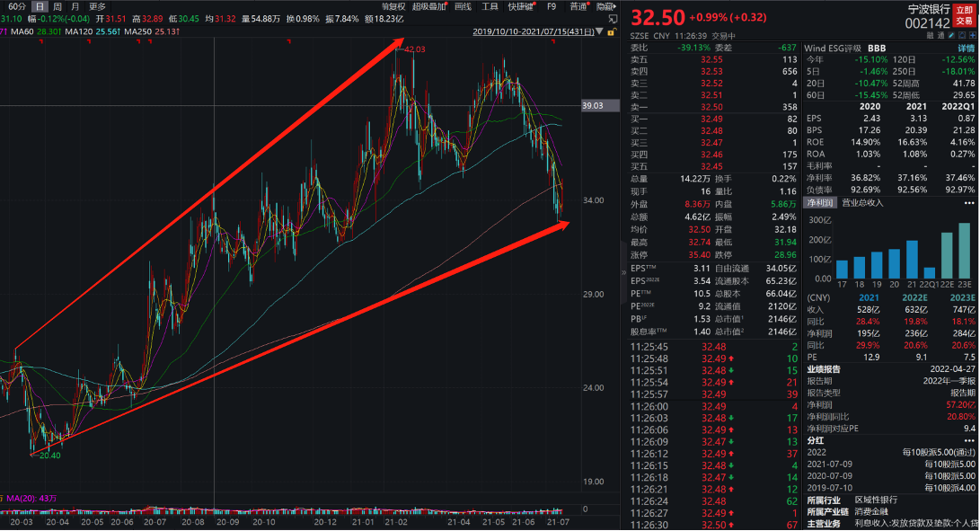
Task: Toggle the 隐藏 hide panel option
Action: 605,6
